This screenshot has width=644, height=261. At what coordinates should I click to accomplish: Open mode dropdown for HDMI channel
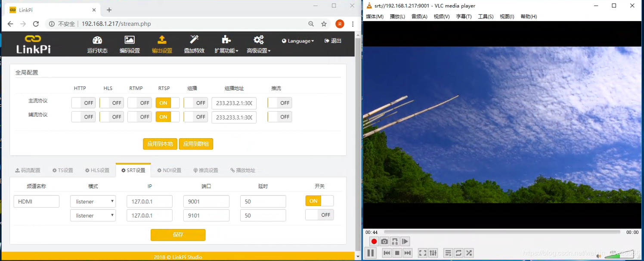point(93,202)
